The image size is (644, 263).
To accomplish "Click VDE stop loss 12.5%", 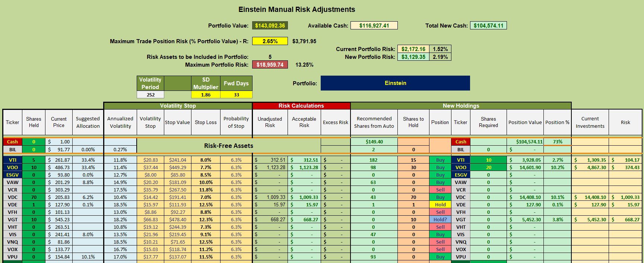I will pyautogui.click(x=206, y=205).
